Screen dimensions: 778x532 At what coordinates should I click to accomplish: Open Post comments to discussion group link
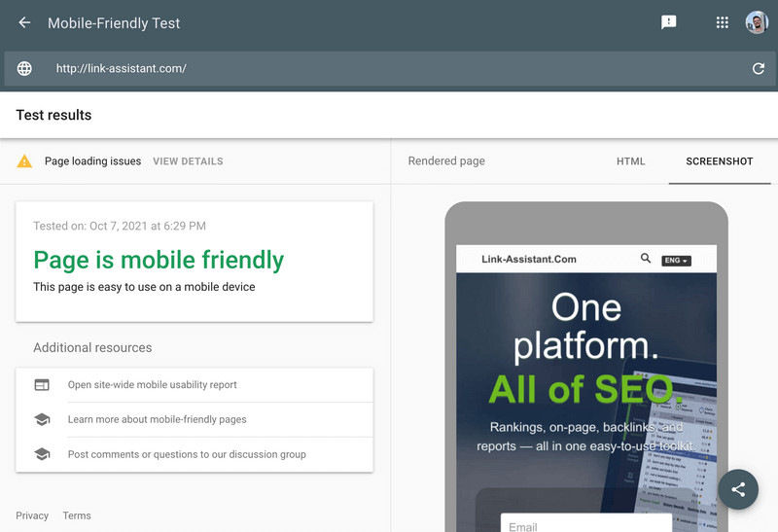click(187, 454)
